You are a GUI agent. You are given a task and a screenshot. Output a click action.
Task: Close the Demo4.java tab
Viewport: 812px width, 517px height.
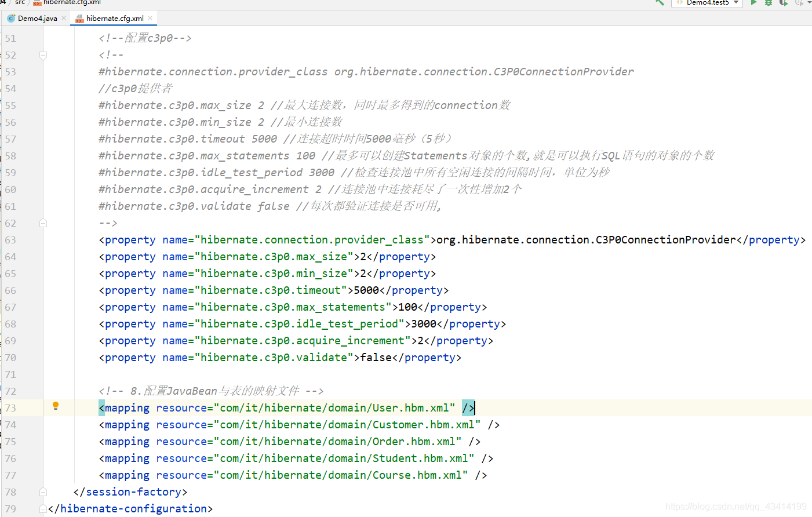64,18
